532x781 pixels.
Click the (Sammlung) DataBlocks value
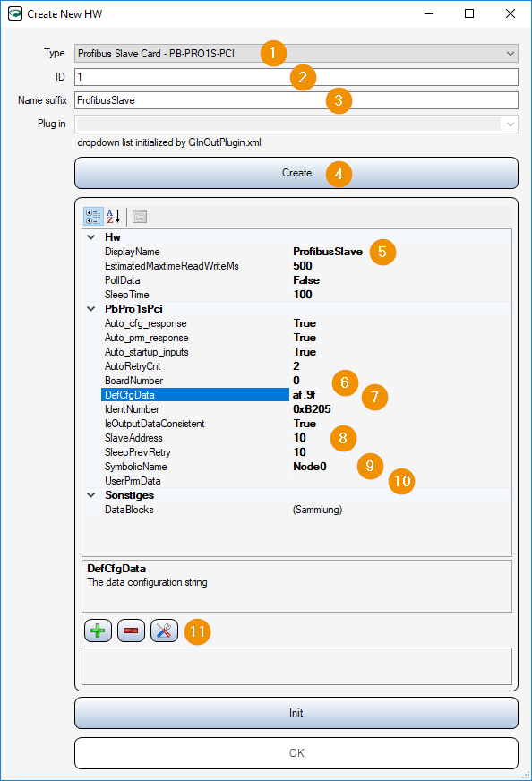pyautogui.click(x=317, y=510)
